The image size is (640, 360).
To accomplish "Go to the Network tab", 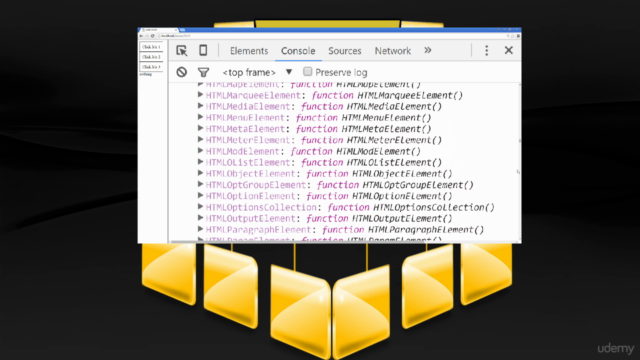I will [x=393, y=51].
